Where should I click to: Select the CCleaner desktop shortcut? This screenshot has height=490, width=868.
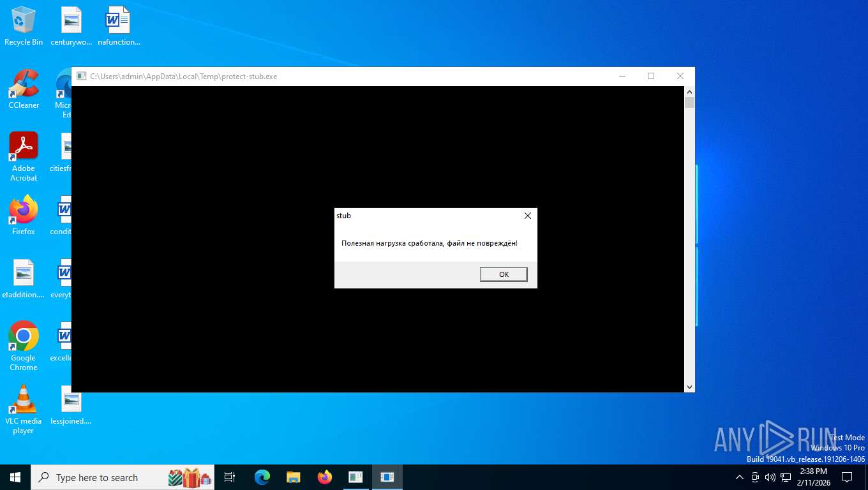click(x=24, y=89)
